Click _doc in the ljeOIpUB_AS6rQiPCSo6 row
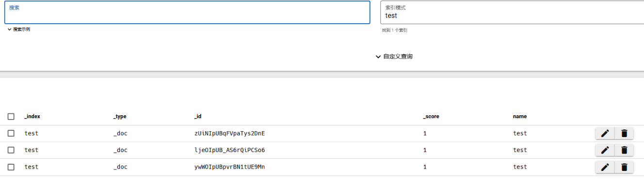The height and width of the screenshot is (185, 644). tap(120, 150)
